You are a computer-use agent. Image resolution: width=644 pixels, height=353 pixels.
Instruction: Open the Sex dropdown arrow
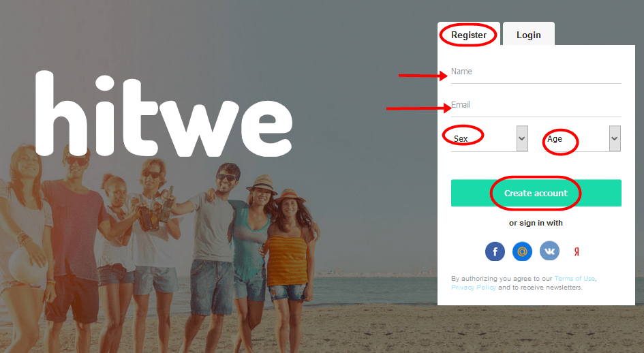point(522,138)
